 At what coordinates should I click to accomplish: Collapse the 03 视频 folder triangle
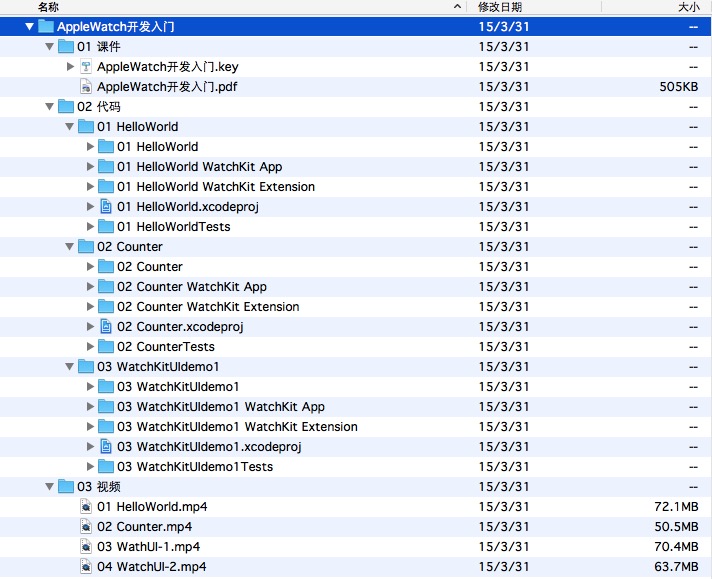(x=49, y=486)
